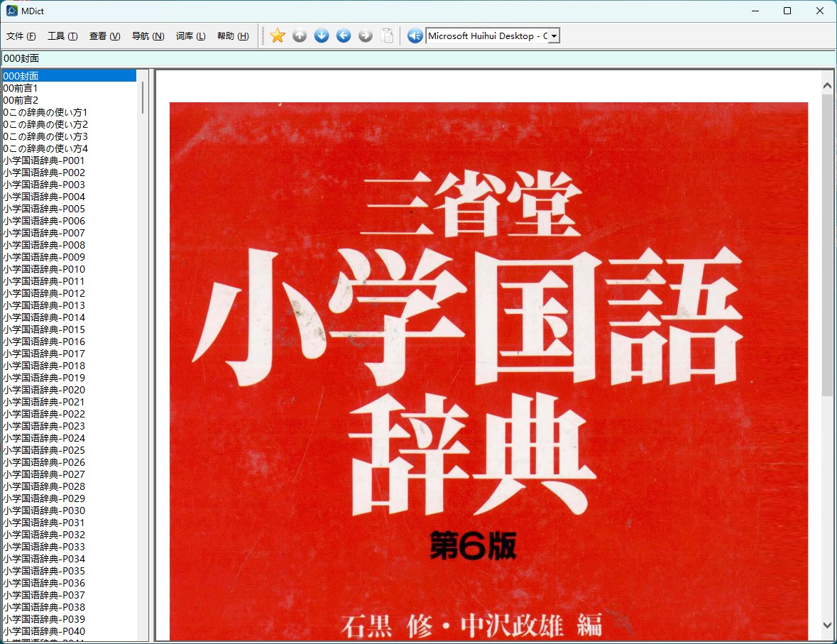Open the 导航 (N) menu
This screenshot has width=837, height=644.
148,36
